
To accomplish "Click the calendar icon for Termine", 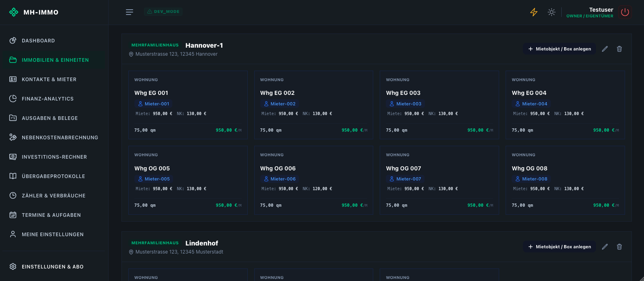I will coord(13,215).
